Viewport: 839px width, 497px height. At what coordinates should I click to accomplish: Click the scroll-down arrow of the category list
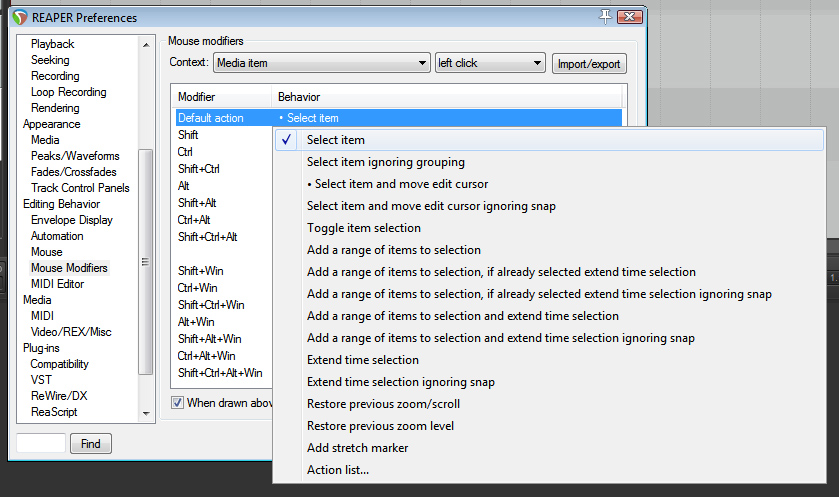click(x=146, y=414)
